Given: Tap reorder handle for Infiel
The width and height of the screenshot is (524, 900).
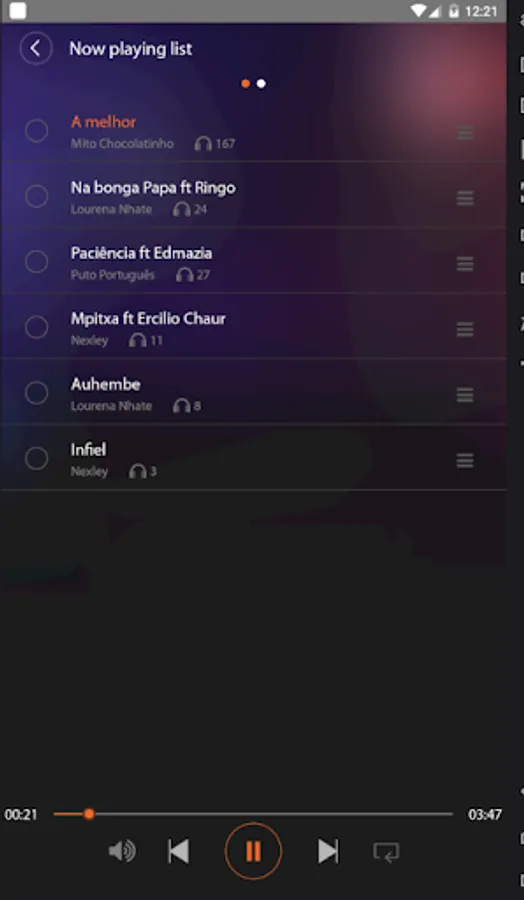Looking at the screenshot, I should pos(465,460).
